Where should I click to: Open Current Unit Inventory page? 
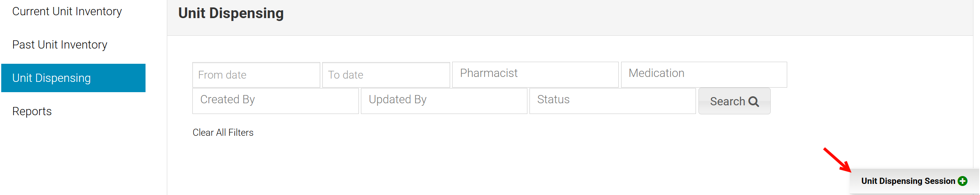(x=67, y=12)
